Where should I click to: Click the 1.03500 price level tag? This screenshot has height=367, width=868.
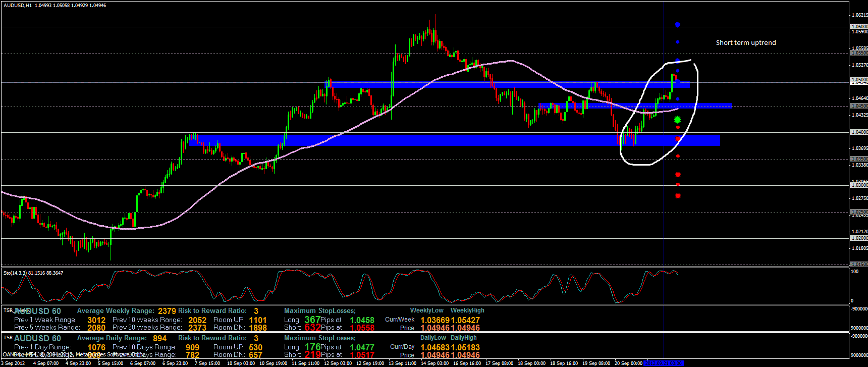[859, 159]
